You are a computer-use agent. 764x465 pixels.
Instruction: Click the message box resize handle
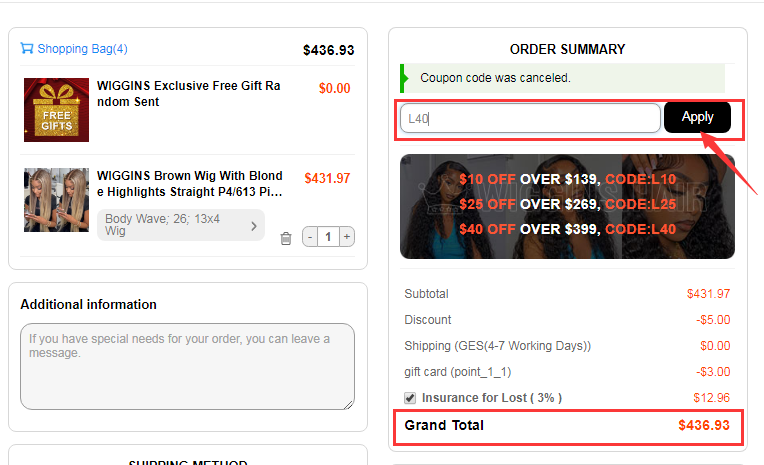tap(349, 405)
